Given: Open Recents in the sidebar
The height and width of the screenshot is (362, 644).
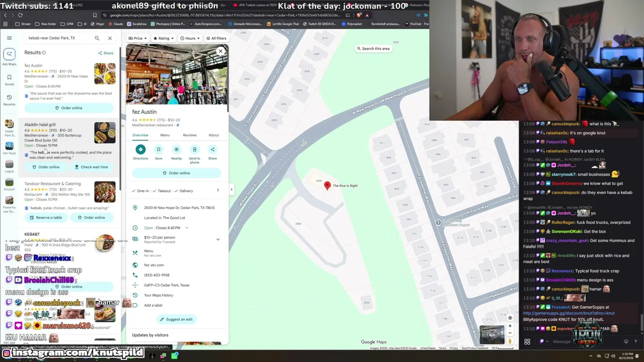Looking at the screenshot, I should click(9, 100).
